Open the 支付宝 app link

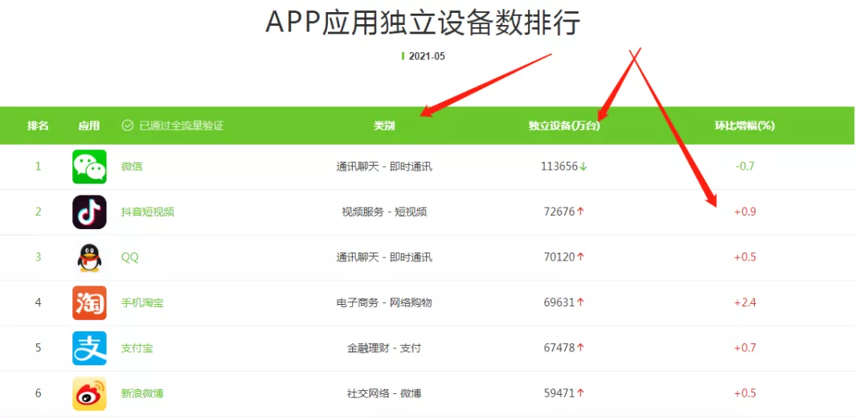tap(137, 348)
